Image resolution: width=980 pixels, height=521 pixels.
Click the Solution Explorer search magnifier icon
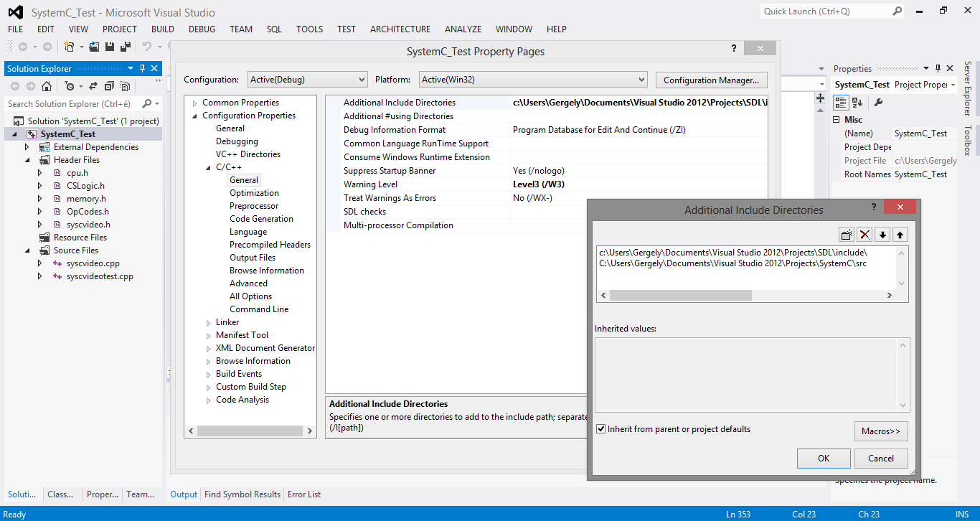pyautogui.click(x=146, y=104)
